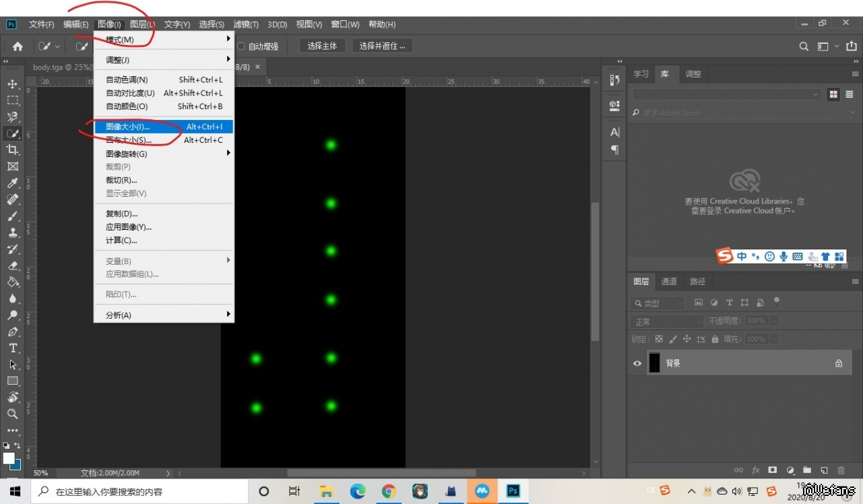The width and height of the screenshot is (863, 504).
Task: Click the foreground color swatch
Action: pyautogui.click(x=9, y=458)
